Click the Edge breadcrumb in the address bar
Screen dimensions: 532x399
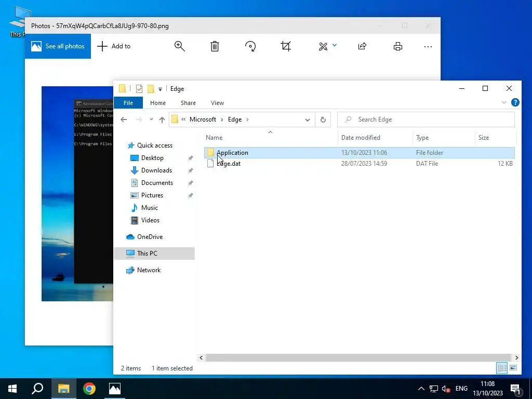(x=235, y=119)
